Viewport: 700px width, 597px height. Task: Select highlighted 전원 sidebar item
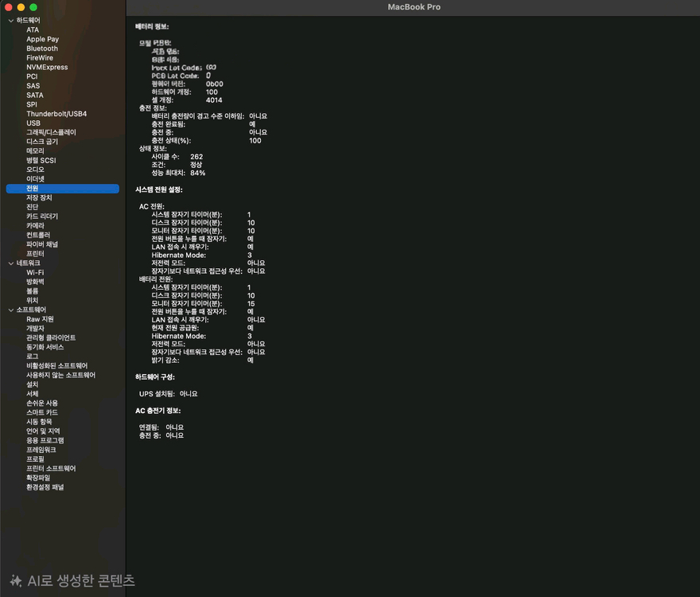click(x=63, y=189)
